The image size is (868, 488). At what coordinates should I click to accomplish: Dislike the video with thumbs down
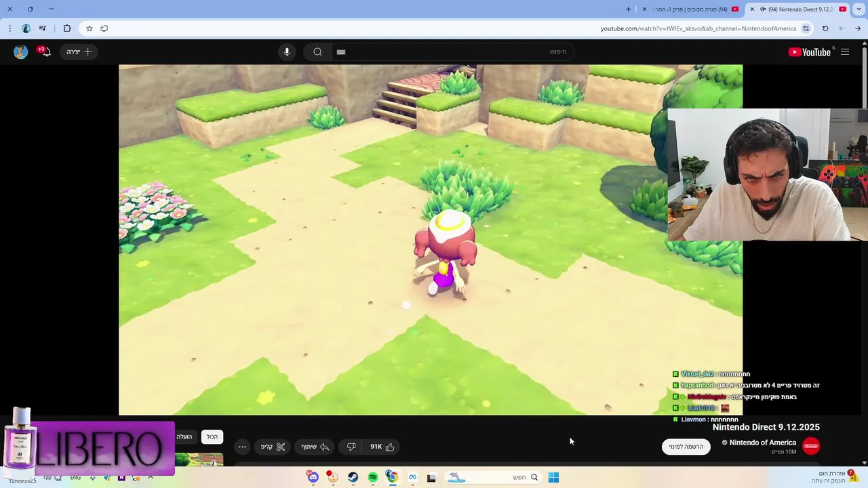tap(351, 447)
